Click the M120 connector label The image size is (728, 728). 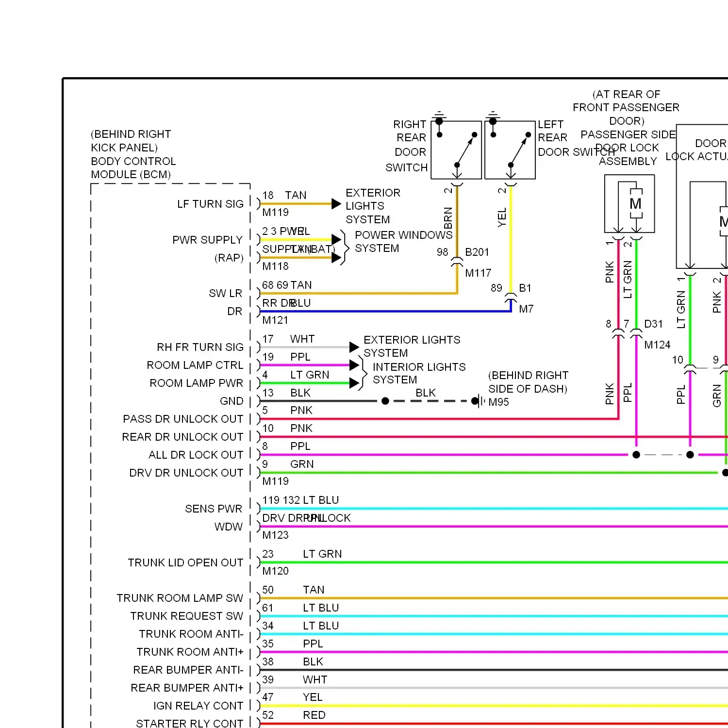275,571
